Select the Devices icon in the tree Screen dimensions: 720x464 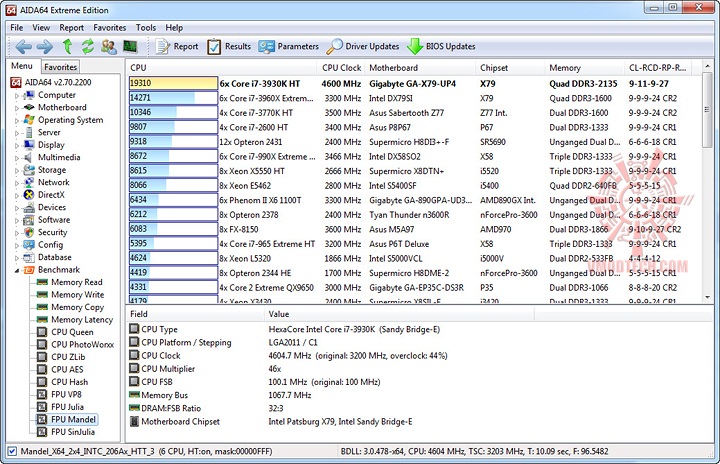(28, 208)
